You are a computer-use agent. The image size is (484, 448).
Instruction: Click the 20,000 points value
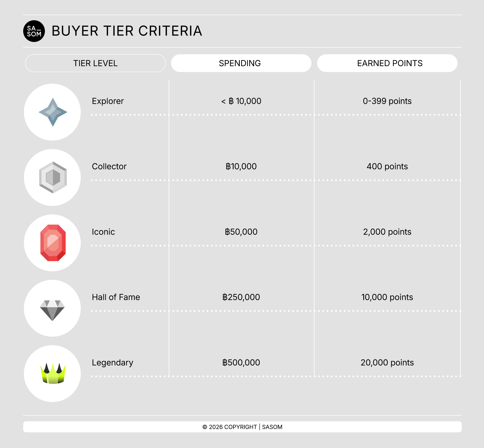(387, 362)
